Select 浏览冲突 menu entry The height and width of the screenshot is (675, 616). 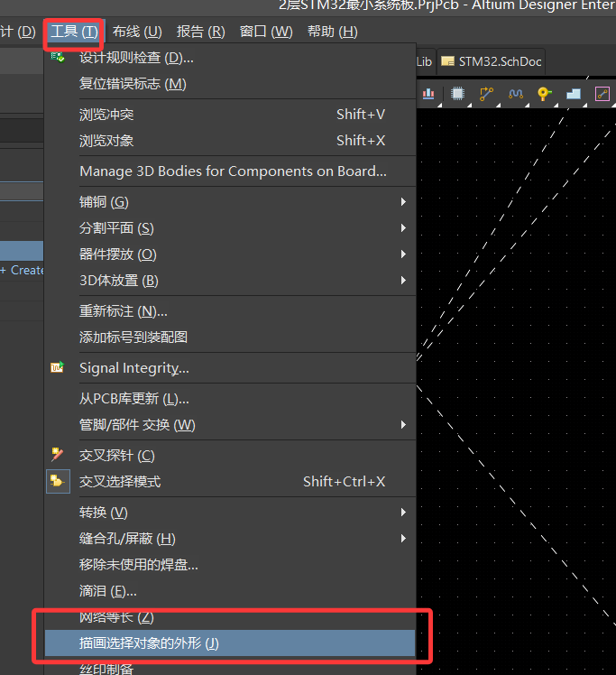pos(230,115)
